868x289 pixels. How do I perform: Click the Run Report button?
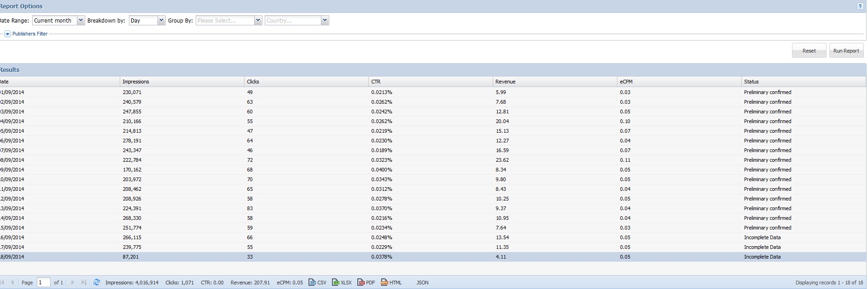point(846,51)
